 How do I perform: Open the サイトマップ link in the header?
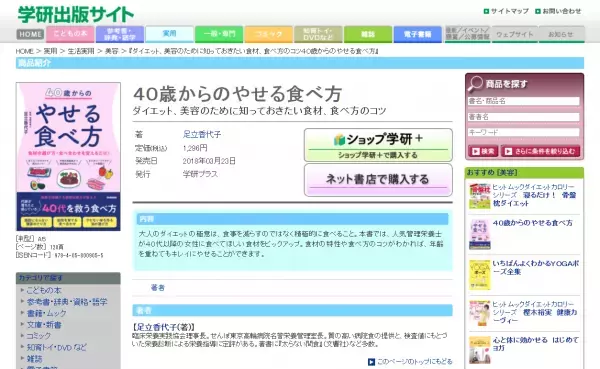[506, 11]
